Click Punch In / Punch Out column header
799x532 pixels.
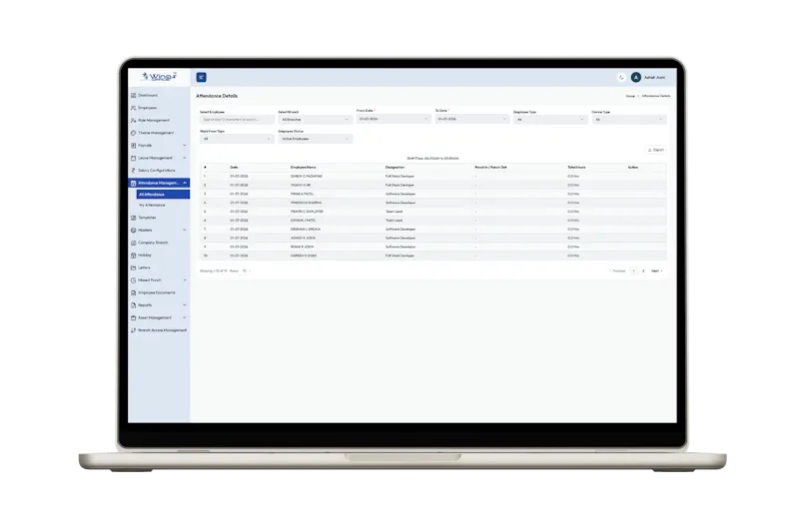[x=490, y=168]
